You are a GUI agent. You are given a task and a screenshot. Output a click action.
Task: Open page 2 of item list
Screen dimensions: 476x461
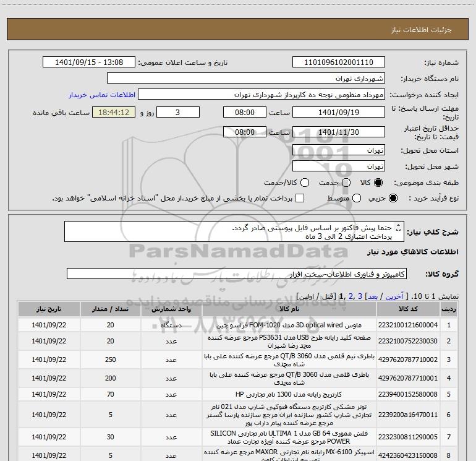(351, 296)
